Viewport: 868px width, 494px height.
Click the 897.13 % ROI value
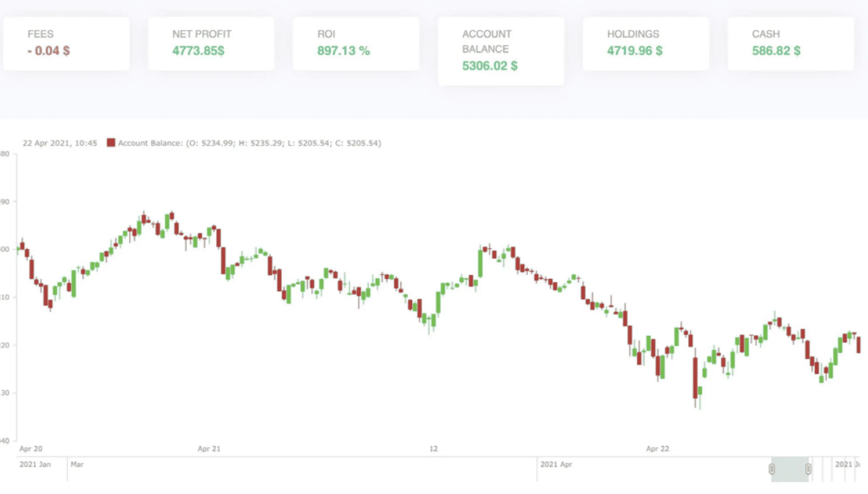[343, 51]
